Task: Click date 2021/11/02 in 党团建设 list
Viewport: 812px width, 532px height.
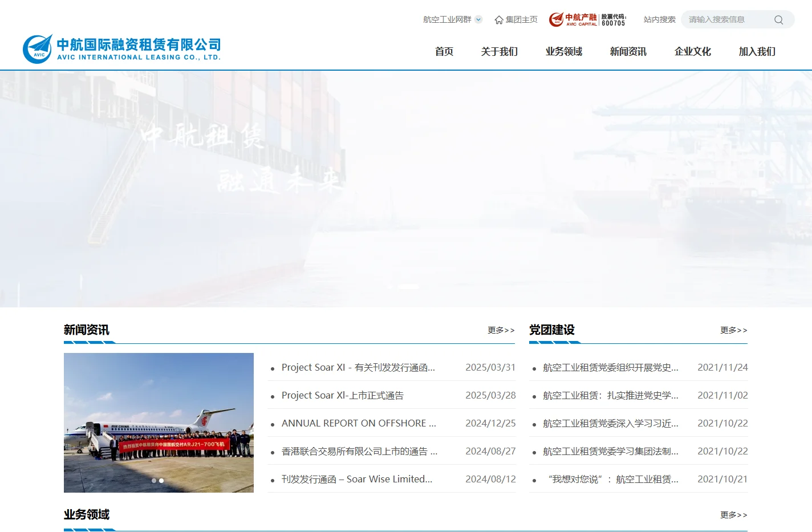Action: pyautogui.click(x=722, y=395)
